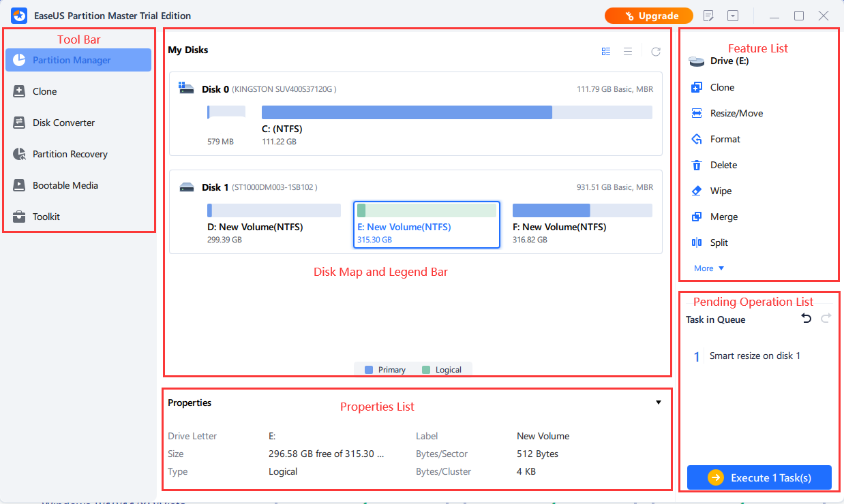Click the Execute 1 Task(s) button
844x504 pixels.
pos(759,477)
